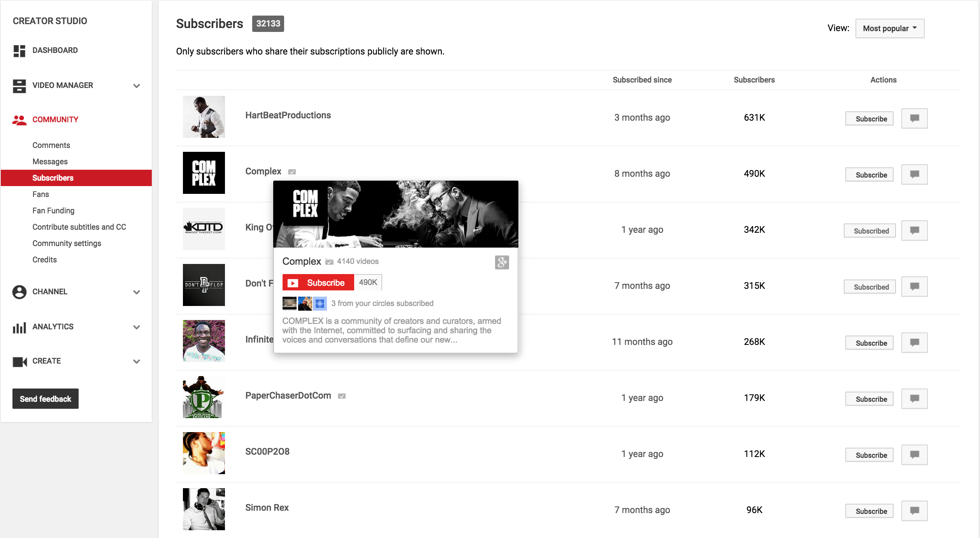Screen dimensions: 980x538
Task: Click the Dashboard label
Action: click(55, 50)
